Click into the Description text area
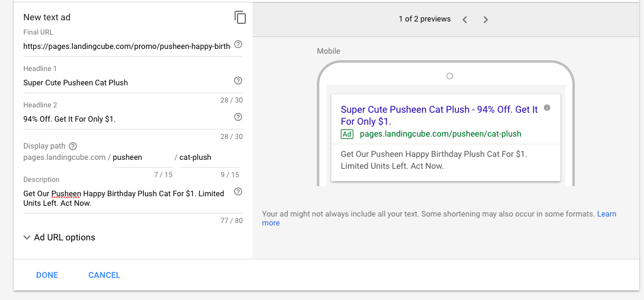Image resolution: width=644 pixels, height=300 pixels. click(x=125, y=198)
